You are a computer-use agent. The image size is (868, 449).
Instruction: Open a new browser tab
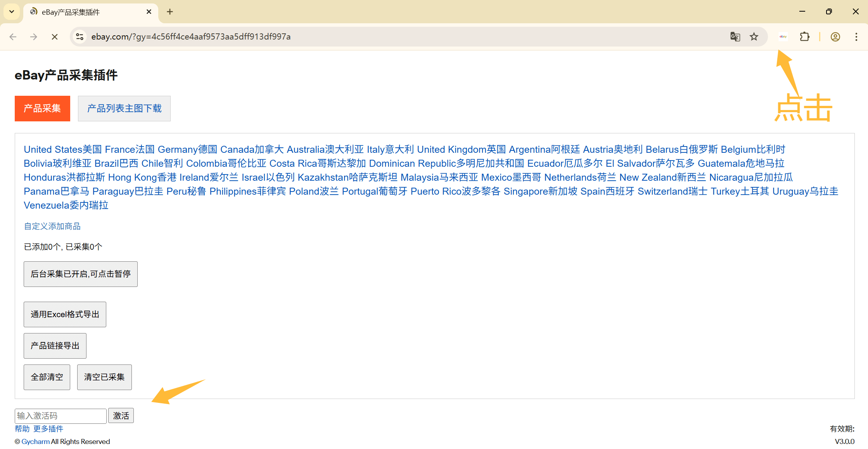click(x=170, y=12)
